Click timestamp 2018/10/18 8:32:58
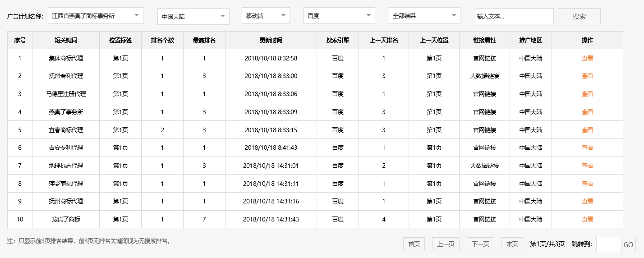644x258 pixels. click(271, 58)
